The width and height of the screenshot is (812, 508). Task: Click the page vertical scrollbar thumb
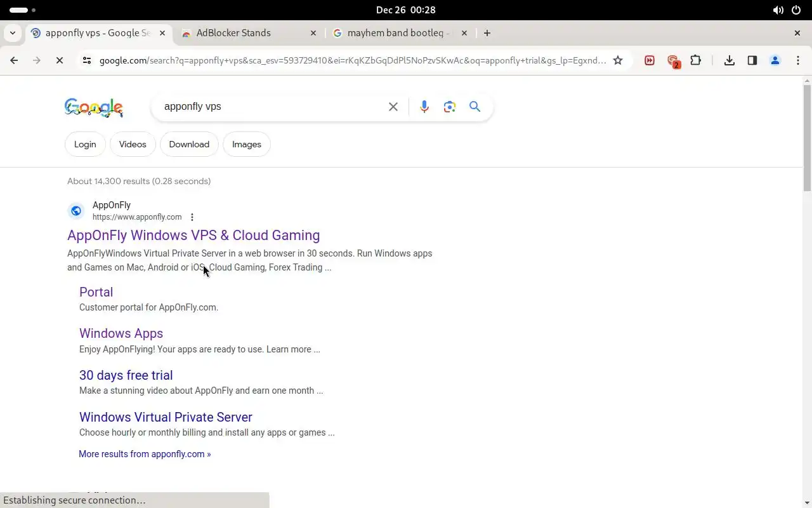807,137
